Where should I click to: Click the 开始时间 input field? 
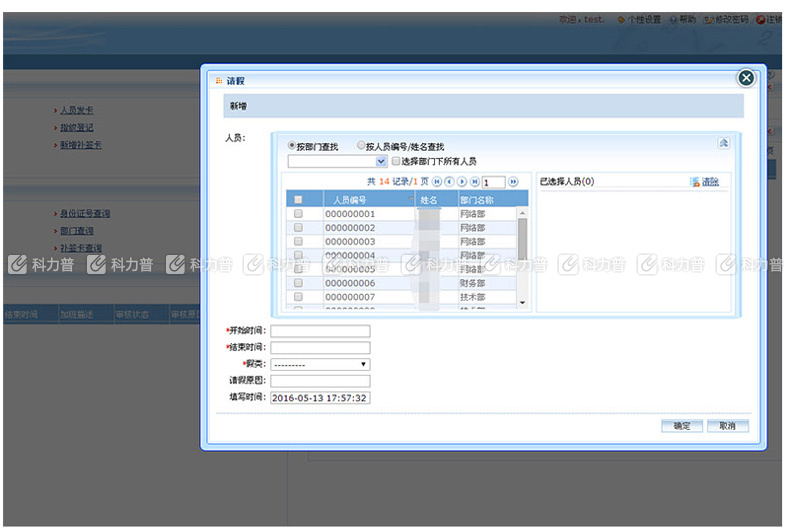pos(320,330)
